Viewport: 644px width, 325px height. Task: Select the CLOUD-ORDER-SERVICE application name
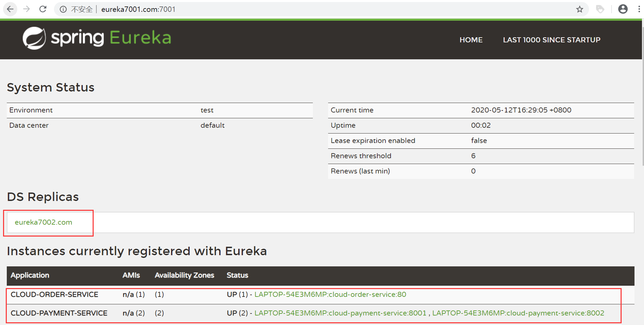[x=54, y=294]
